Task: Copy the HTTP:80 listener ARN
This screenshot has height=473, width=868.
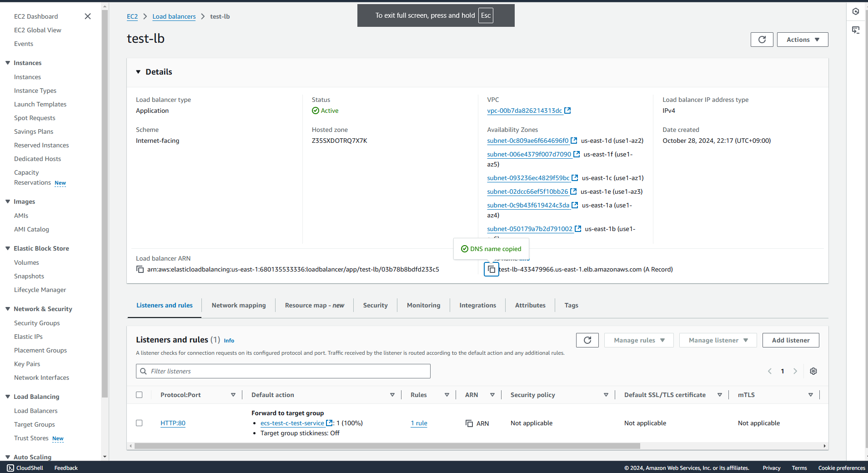Action: click(x=469, y=423)
